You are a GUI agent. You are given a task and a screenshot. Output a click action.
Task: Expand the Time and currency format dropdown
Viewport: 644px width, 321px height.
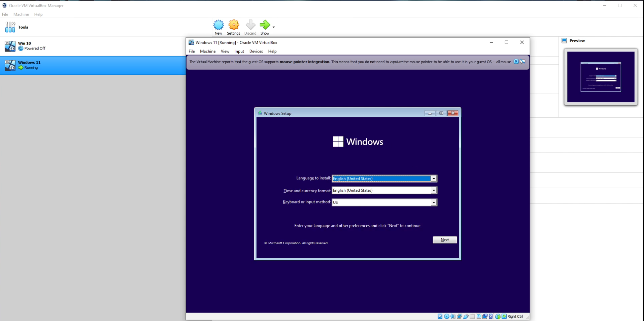pos(434,191)
